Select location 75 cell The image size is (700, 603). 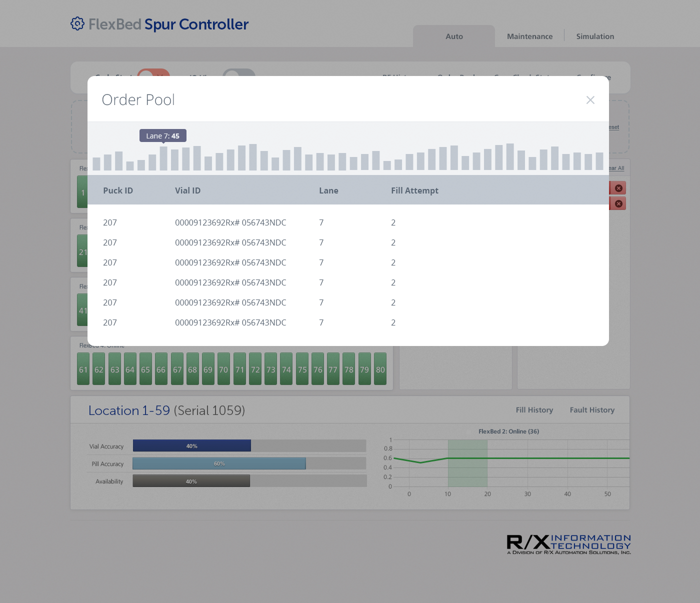[302, 369]
